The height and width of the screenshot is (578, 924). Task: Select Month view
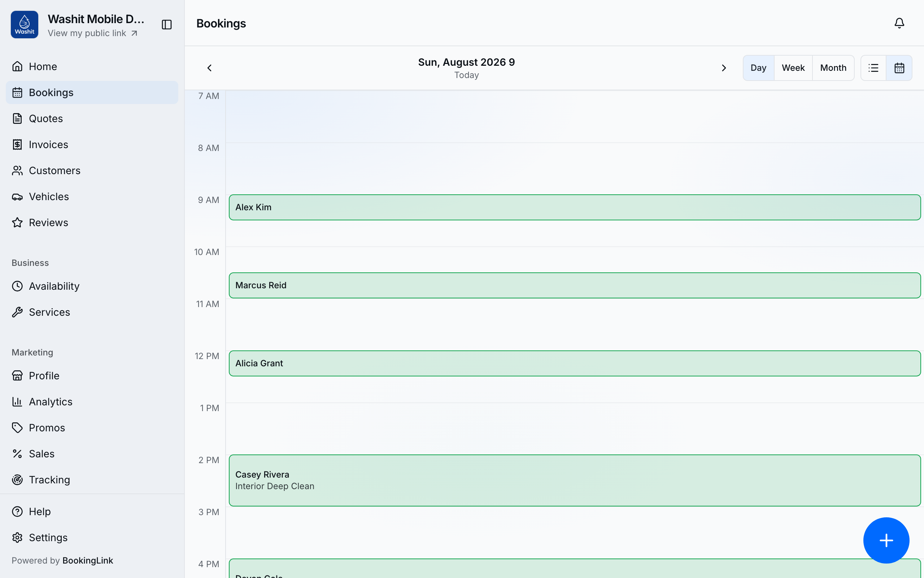[833, 68]
